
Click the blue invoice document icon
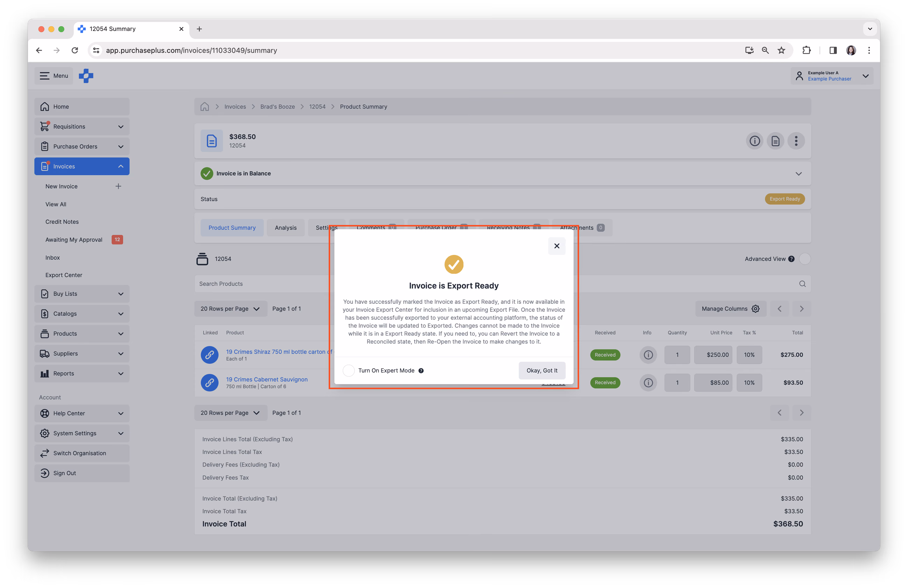coord(212,141)
